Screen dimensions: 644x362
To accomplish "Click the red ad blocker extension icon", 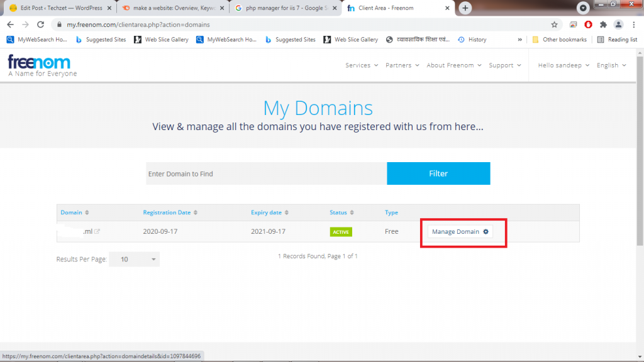I will [588, 25].
